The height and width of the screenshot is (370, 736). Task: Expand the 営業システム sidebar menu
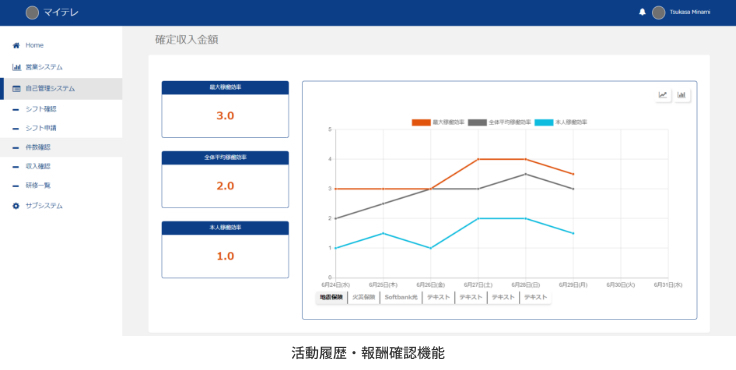[x=61, y=67]
